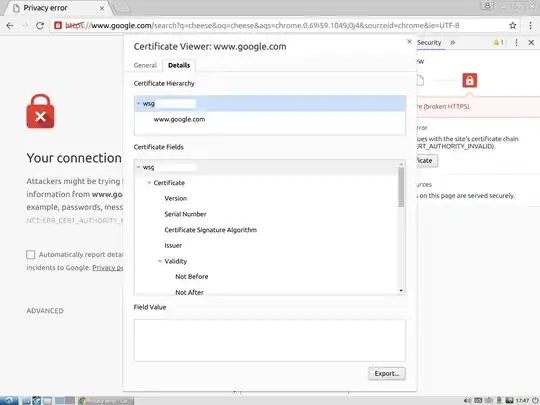Click the large red lock error icon

pos(40,111)
